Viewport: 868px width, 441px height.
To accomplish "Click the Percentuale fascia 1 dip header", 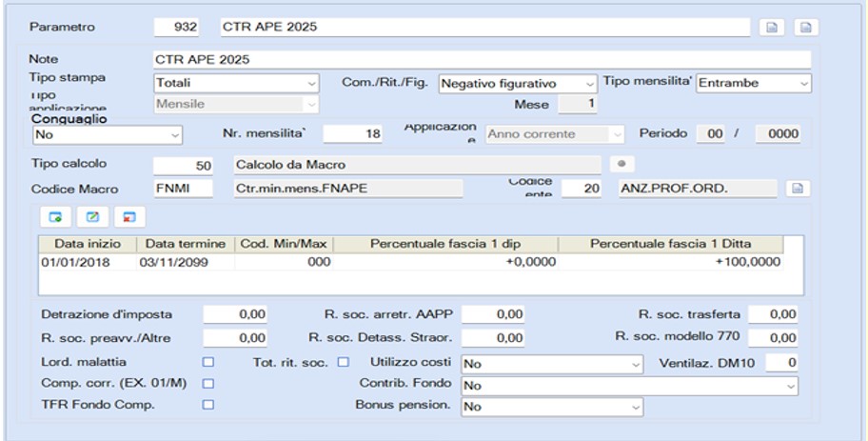I will (445, 245).
